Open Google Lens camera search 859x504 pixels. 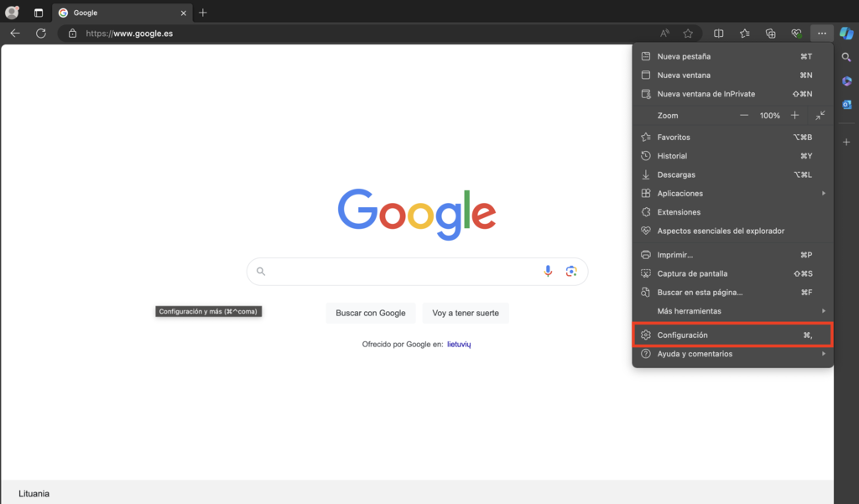(x=571, y=271)
